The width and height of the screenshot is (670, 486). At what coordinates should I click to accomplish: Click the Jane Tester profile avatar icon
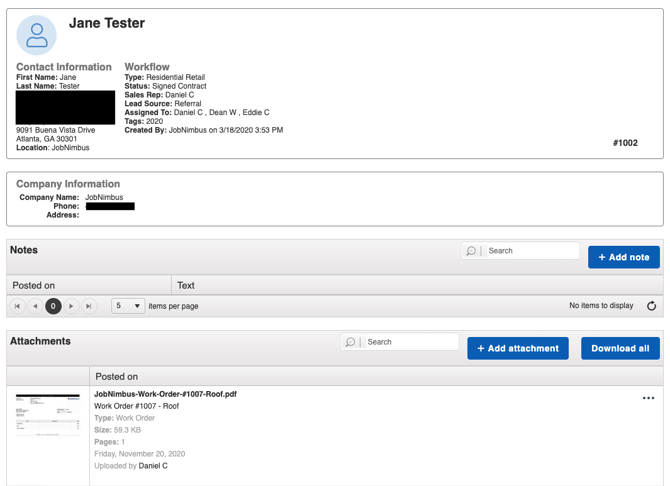[x=37, y=35]
